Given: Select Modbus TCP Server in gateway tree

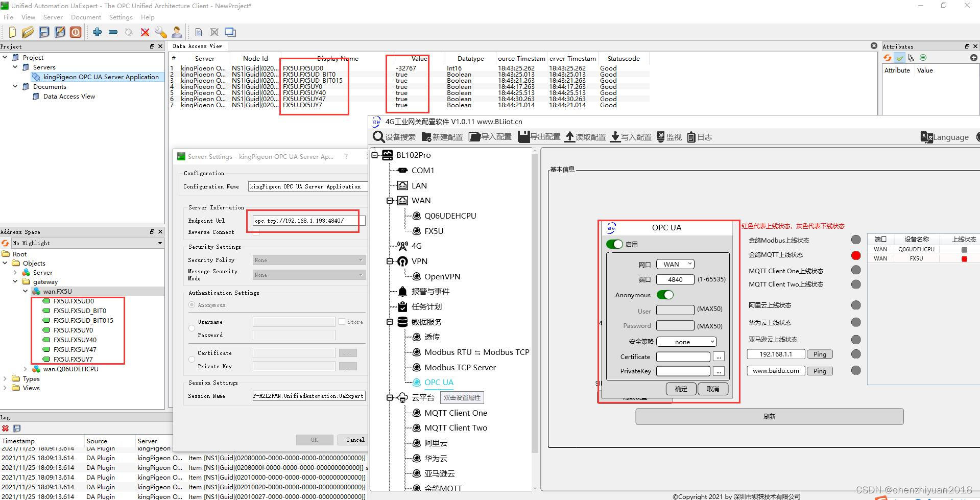Looking at the screenshot, I should point(460,367).
